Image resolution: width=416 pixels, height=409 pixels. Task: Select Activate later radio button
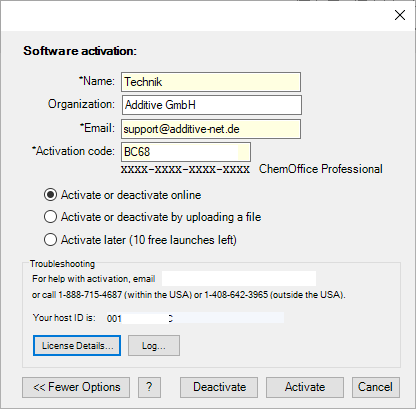pos(50,240)
